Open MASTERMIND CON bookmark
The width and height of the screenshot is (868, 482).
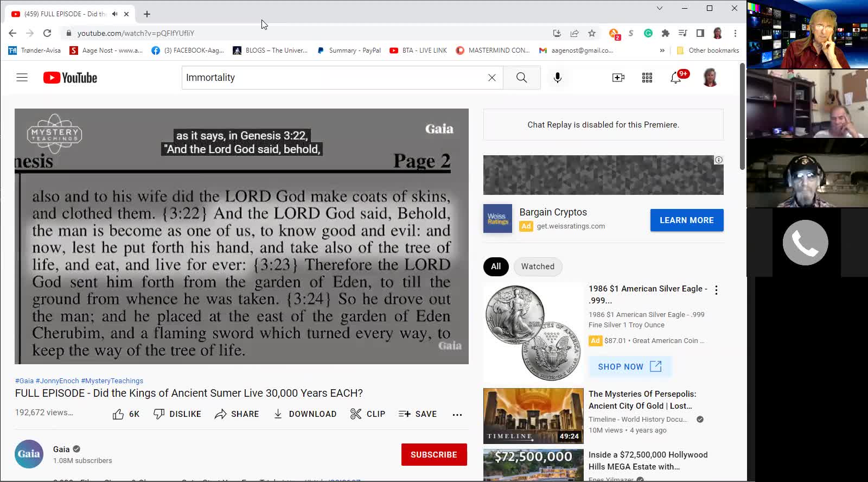[x=493, y=50]
